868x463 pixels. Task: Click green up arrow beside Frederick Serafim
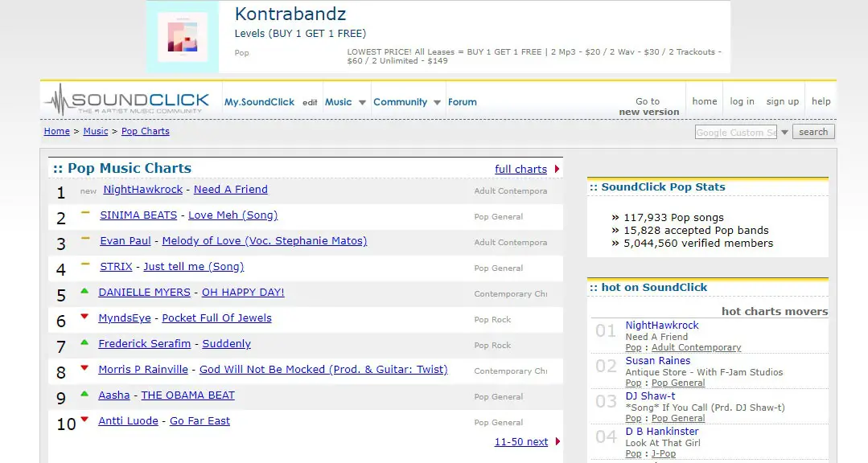[x=84, y=342]
